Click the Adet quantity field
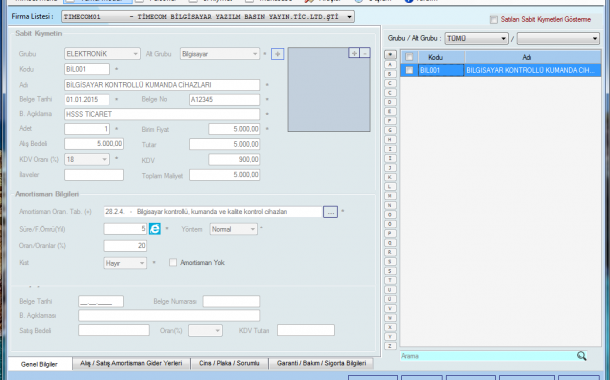The image size is (610, 380). 87,129
